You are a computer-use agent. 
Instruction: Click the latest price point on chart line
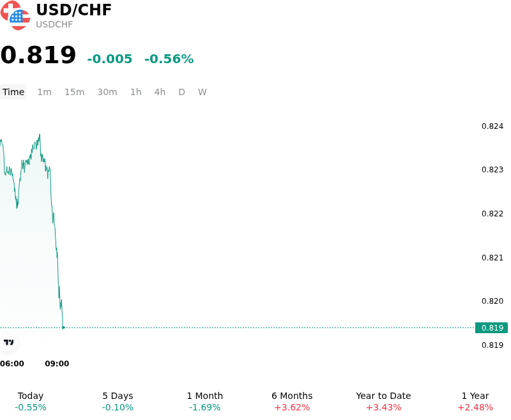(x=63, y=327)
